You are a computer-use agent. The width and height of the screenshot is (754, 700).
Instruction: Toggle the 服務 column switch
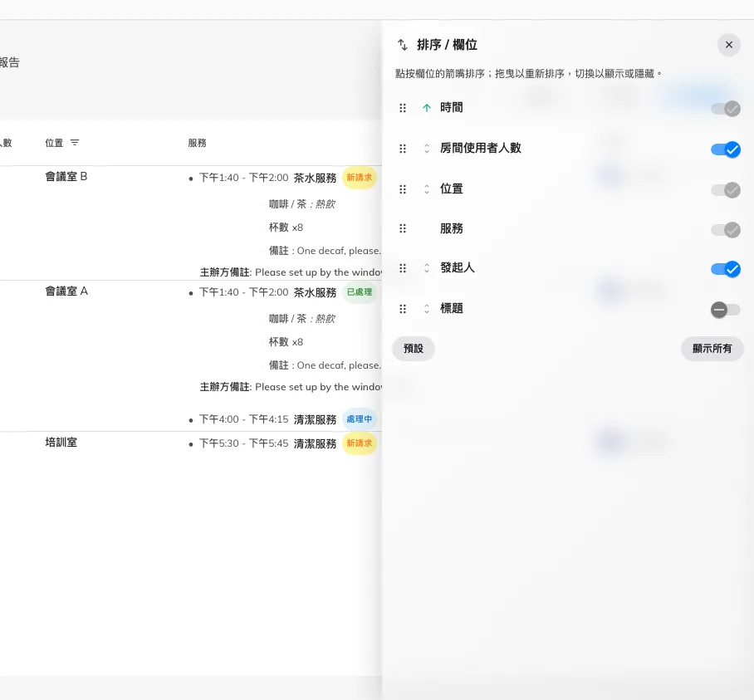tap(726, 230)
